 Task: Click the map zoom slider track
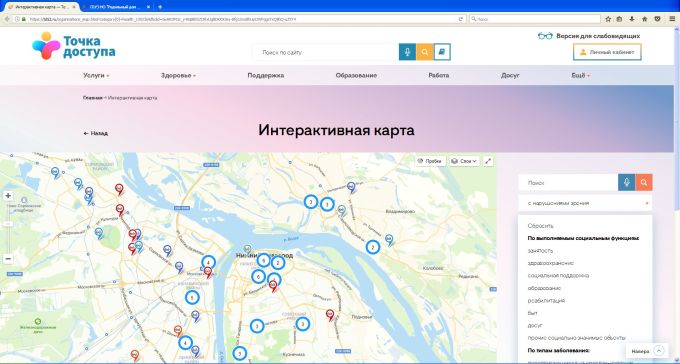click(x=8, y=227)
